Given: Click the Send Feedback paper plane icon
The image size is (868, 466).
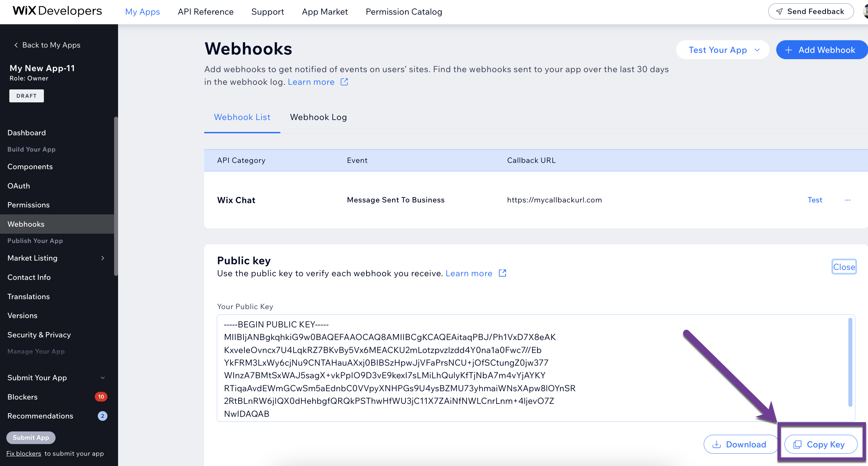Looking at the screenshot, I should point(780,11).
